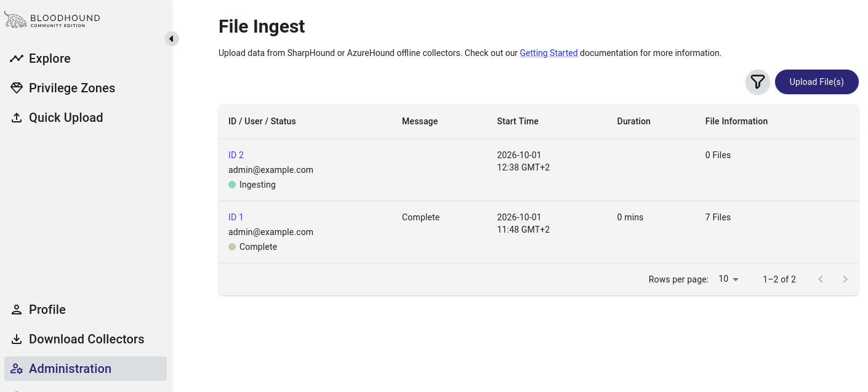Click the Duration column header
The height and width of the screenshot is (392, 868).
point(634,121)
